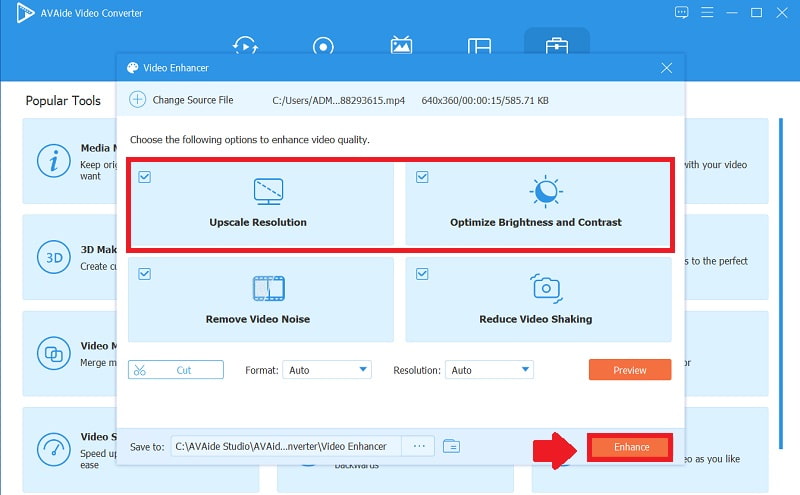Click the Enhance button

coord(631,447)
